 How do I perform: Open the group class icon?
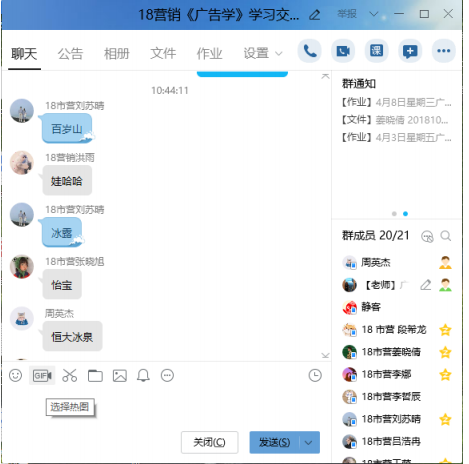pos(376,51)
